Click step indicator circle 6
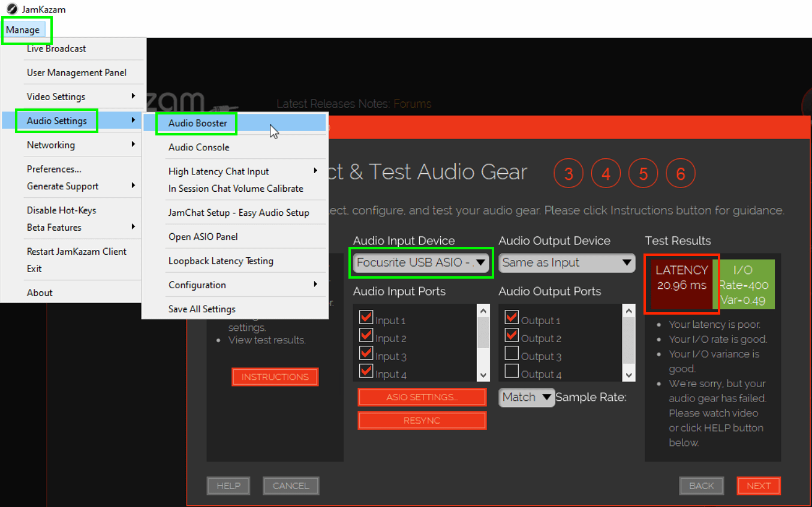 pyautogui.click(x=681, y=173)
